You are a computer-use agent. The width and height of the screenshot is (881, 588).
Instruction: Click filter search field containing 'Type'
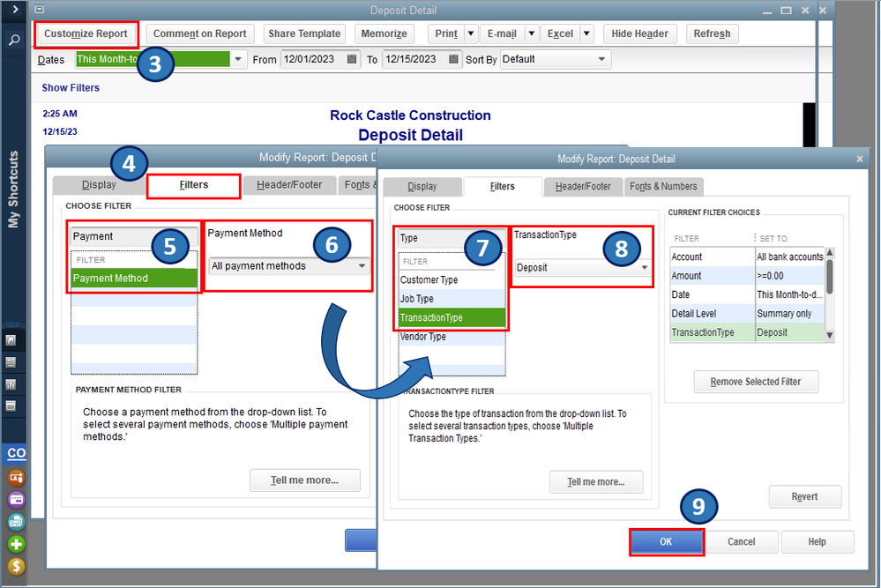pos(452,238)
